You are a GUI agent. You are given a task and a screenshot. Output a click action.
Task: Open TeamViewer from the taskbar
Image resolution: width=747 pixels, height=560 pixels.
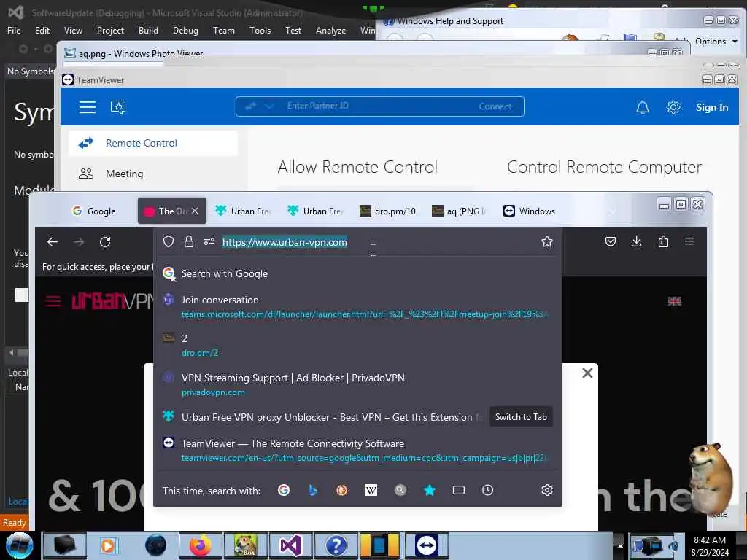point(426,545)
